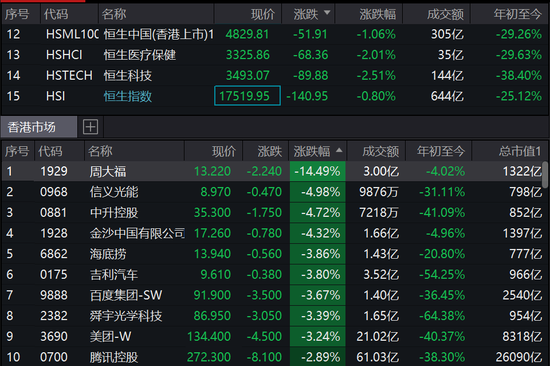This screenshot has height=366, width=550.
Task: Select the 周大福 stock row
Action: [x=272, y=171]
